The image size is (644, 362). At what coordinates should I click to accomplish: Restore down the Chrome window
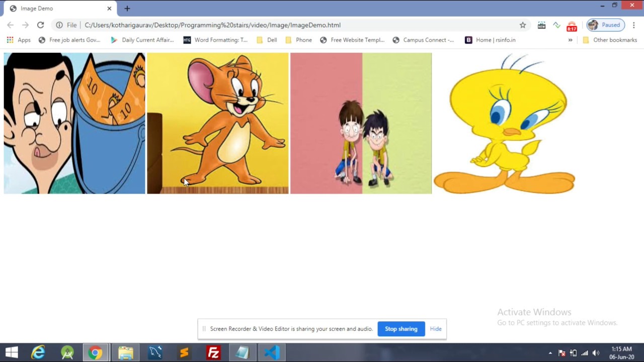614,6
